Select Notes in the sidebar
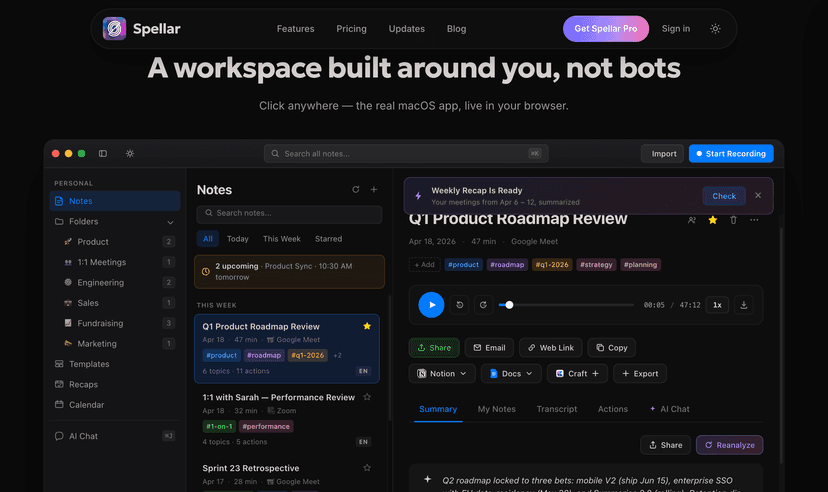 click(115, 201)
